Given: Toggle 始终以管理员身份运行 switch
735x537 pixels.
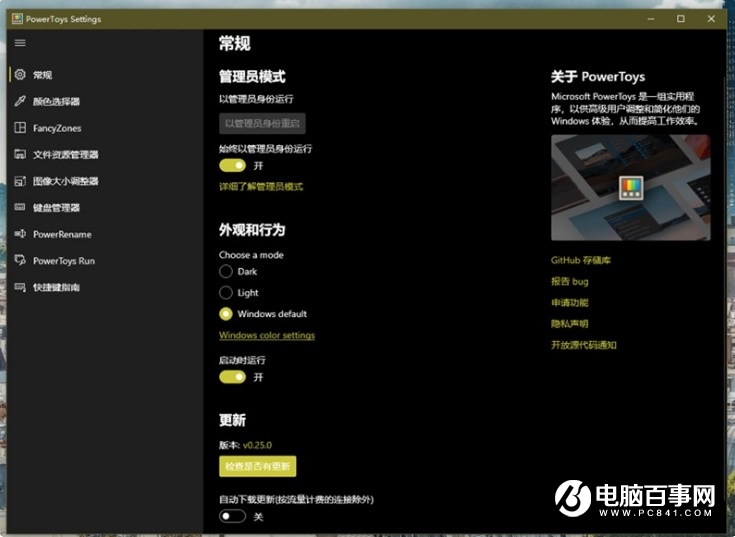Looking at the screenshot, I should point(232,165).
